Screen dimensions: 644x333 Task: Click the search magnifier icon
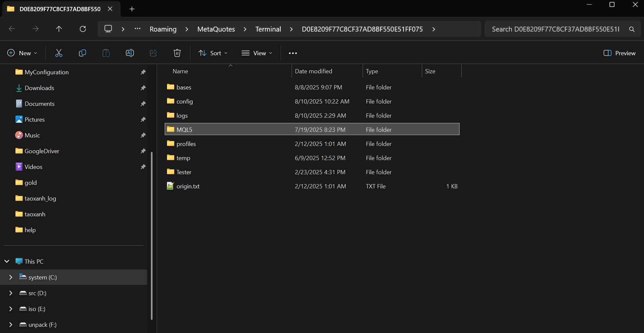click(632, 29)
